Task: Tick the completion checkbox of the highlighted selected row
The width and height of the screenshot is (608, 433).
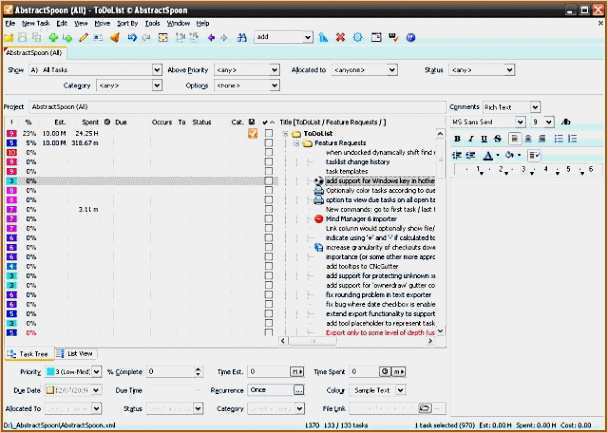Action: pyautogui.click(x=268, y=181)
